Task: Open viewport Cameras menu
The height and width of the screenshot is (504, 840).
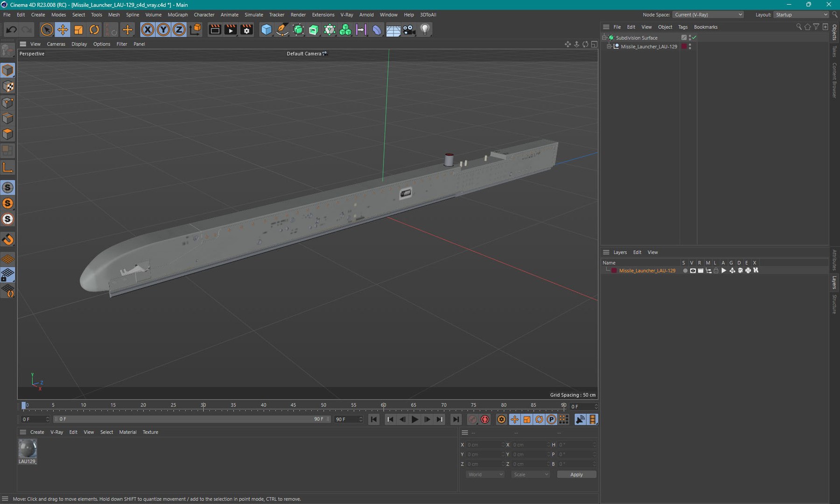Action: click(56, 44)
